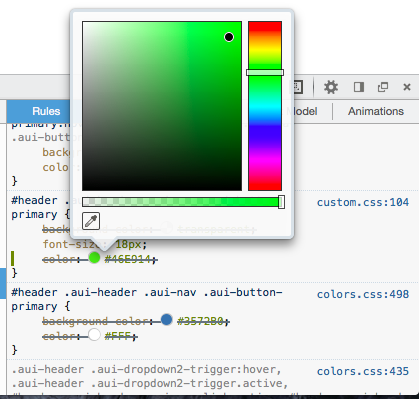The width and height of the screenshot is (419, 399).
Task: Click the white swatch beside #FFF
Action: click(94, 335)
